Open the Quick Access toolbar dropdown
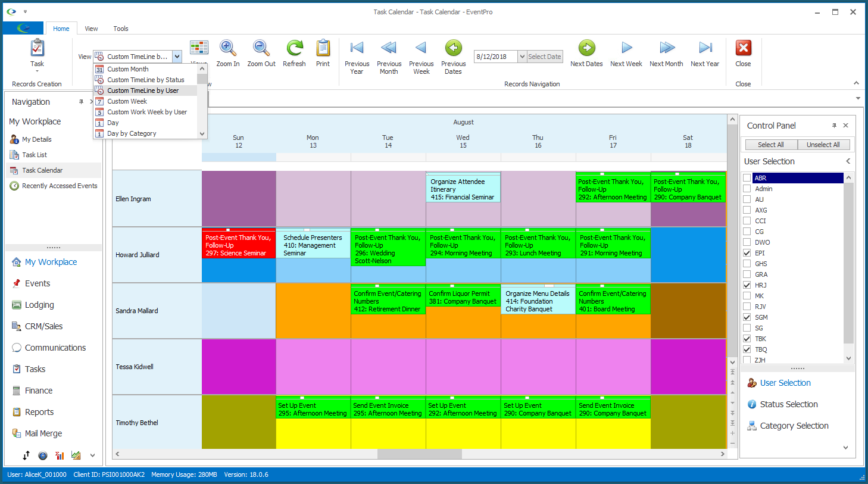Screen dimensions: 868x484 point(25,12)
